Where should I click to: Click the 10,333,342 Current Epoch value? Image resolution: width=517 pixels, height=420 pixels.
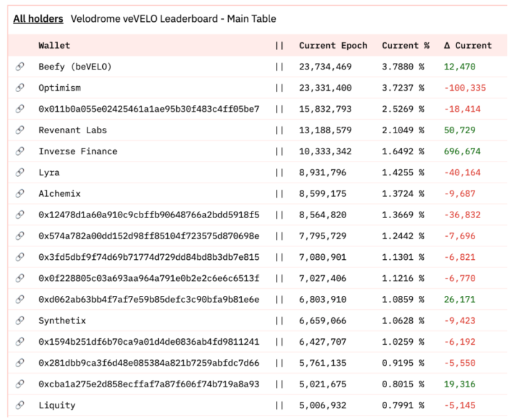325,151
